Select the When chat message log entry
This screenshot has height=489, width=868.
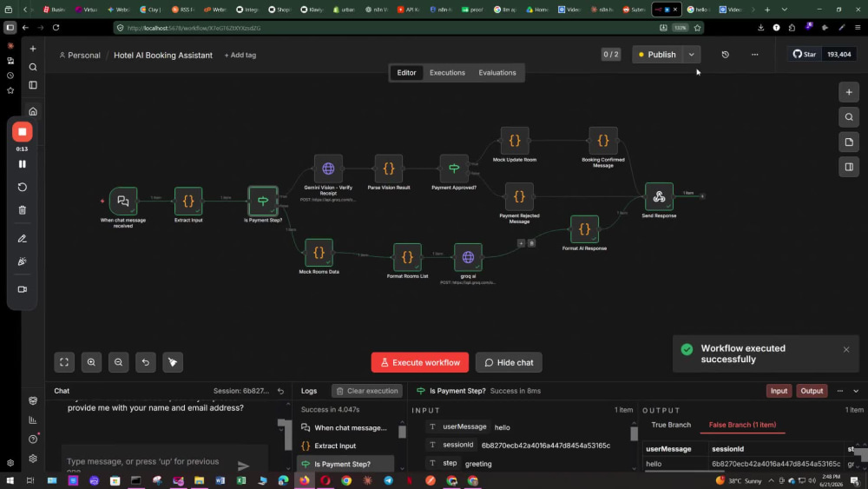tap(345, 427)
